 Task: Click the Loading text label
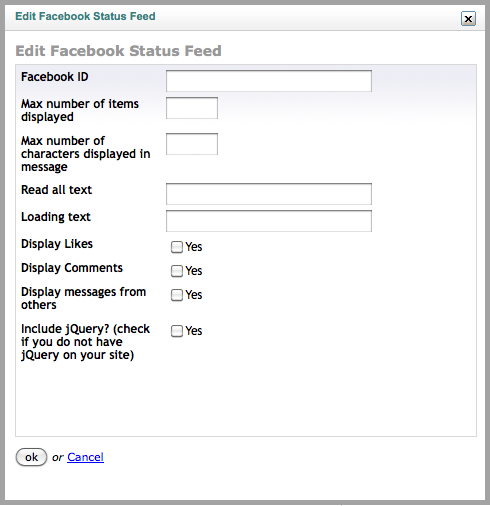(56, 217)
